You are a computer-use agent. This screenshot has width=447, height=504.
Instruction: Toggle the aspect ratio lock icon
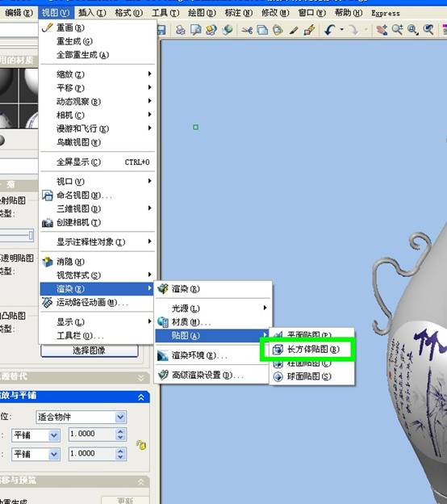click(141, 445)
